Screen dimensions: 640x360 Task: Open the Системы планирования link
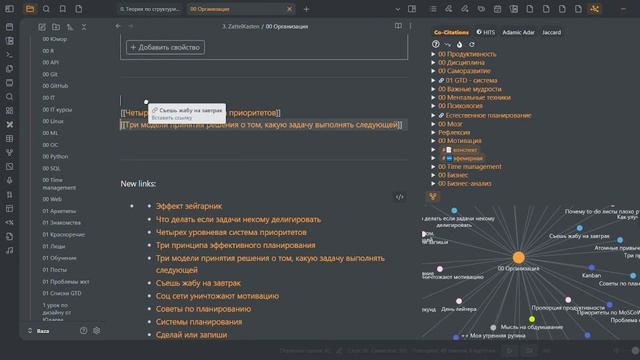[199, 322]
